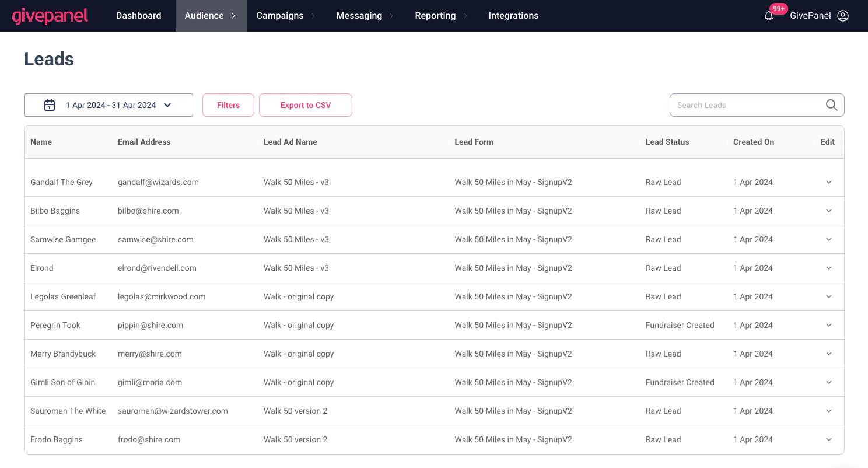Open the user account avatar icon

tap(843, 16)
